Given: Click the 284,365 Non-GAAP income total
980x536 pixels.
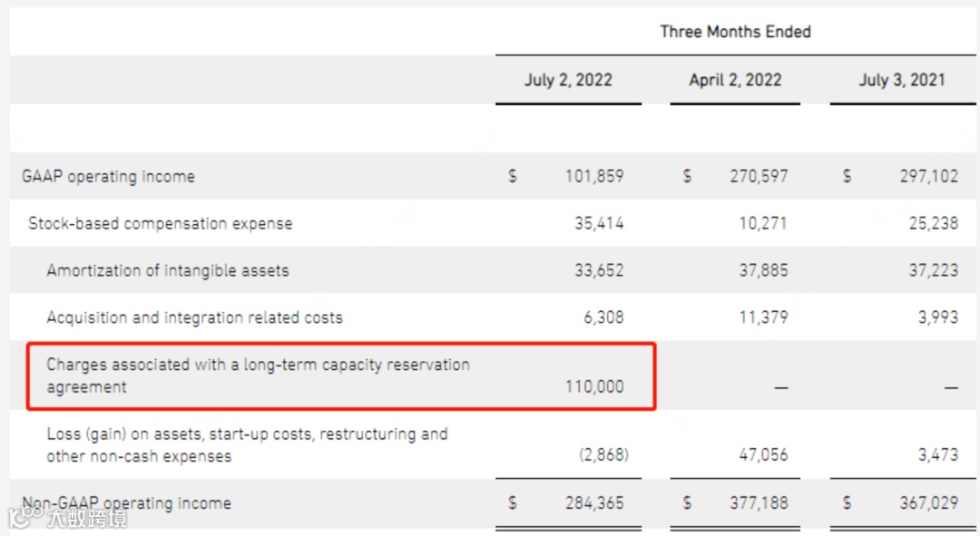Looking at the screenshot, I should coord(594,503).
